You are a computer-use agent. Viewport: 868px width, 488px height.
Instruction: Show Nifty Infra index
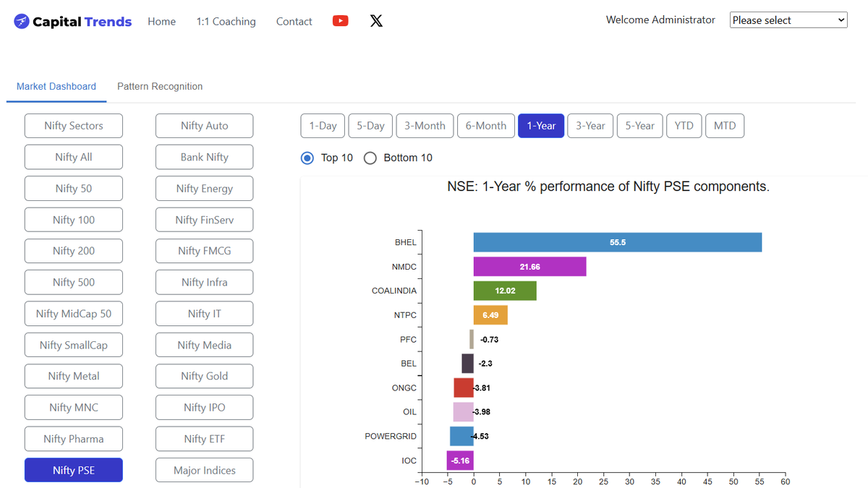coord(205,282)
